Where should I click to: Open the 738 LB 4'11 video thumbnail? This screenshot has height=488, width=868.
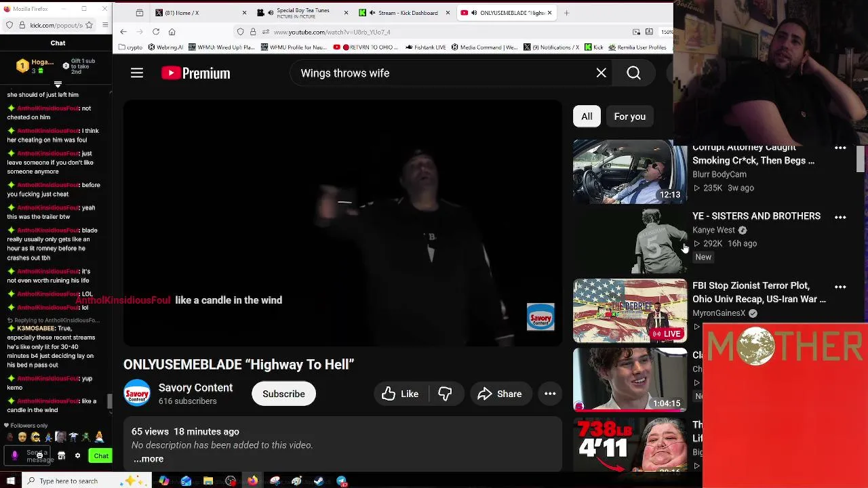[630, 446]
